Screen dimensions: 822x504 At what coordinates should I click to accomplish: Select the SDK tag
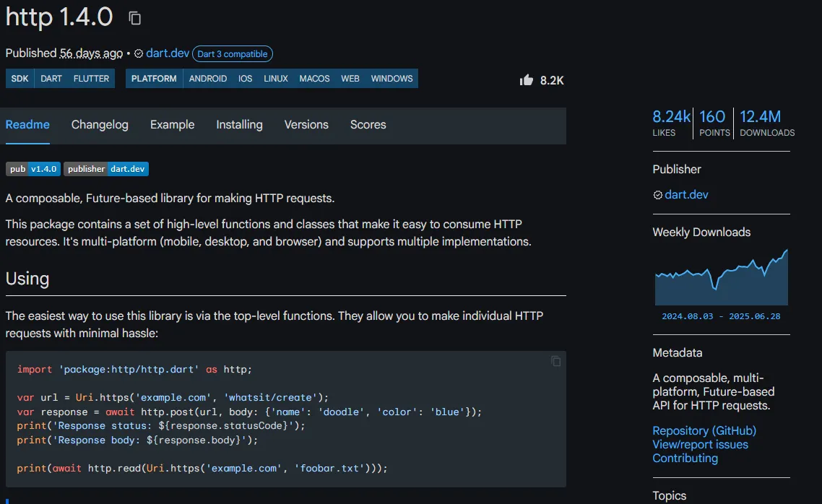[20, 79]
